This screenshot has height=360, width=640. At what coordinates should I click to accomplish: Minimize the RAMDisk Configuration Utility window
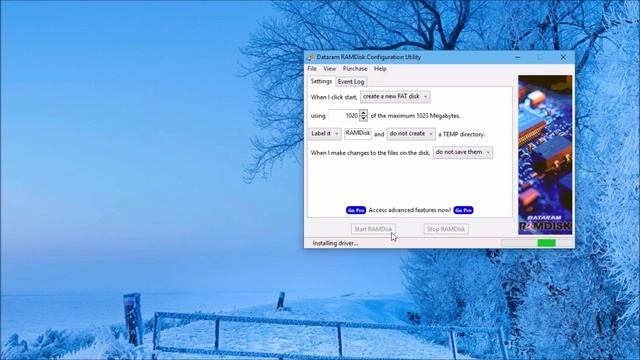click(518, 57)
